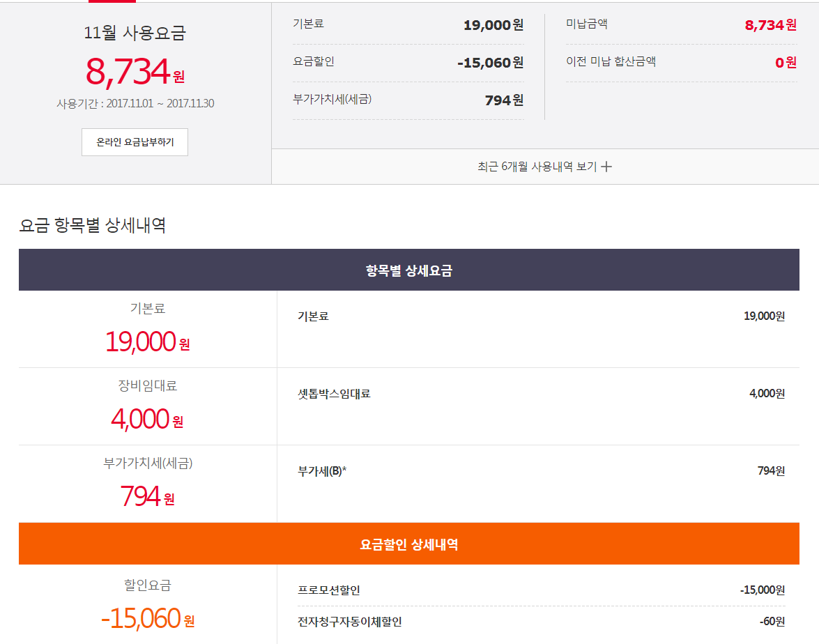Select the 프로모션할인 discount row label
The image size is (819, 644).
pos(329,590)
